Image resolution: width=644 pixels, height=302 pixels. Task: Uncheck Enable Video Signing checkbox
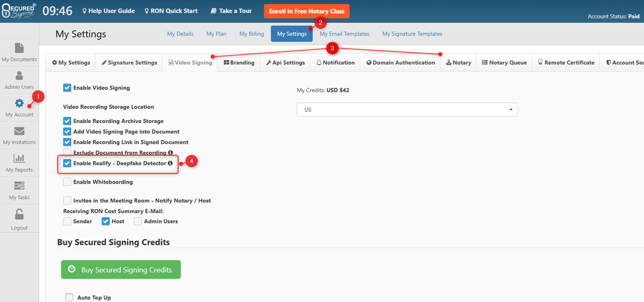click(67, 88)
